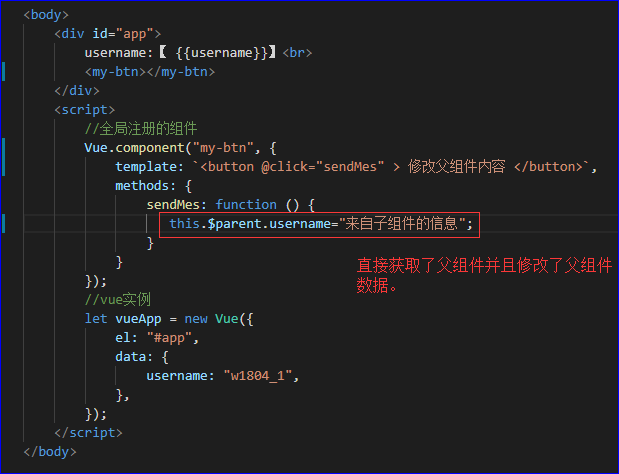Click the let vueApp = new Vue({ line
The height and width of the screenshot is (474, 619).
click(169, 318)
